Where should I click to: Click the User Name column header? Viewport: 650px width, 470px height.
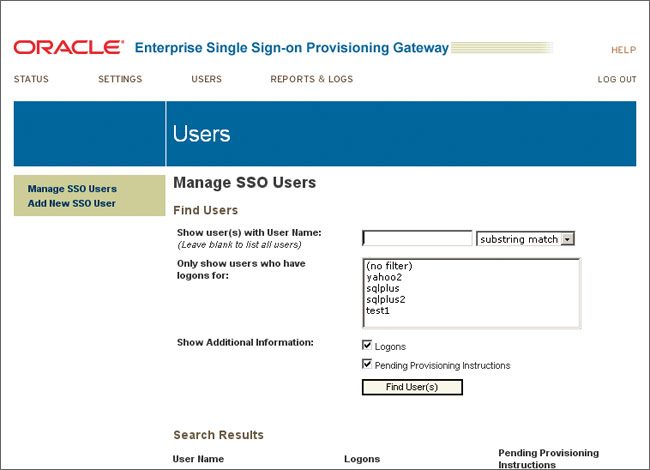[x=198, y=459]
